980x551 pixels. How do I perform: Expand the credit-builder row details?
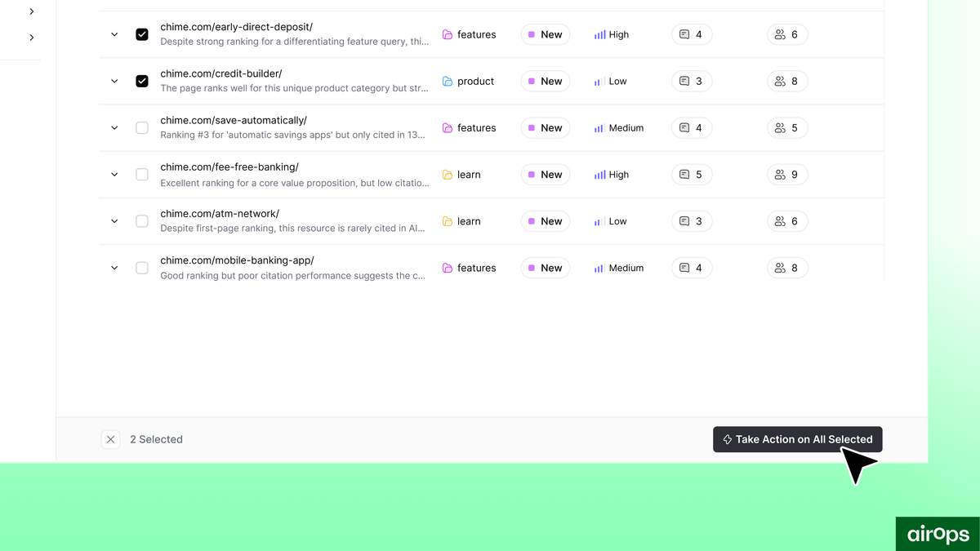114,81
